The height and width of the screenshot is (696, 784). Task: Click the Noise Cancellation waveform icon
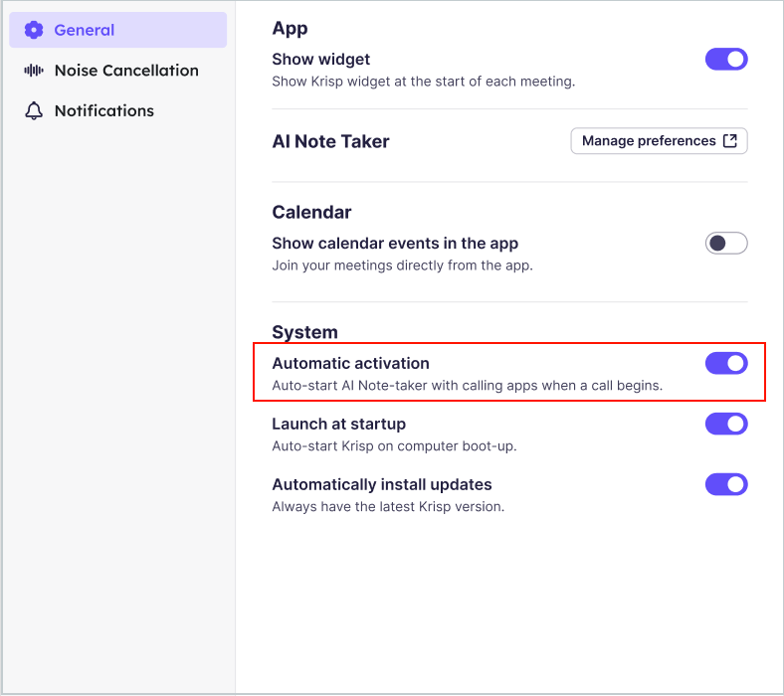[34, 71]
